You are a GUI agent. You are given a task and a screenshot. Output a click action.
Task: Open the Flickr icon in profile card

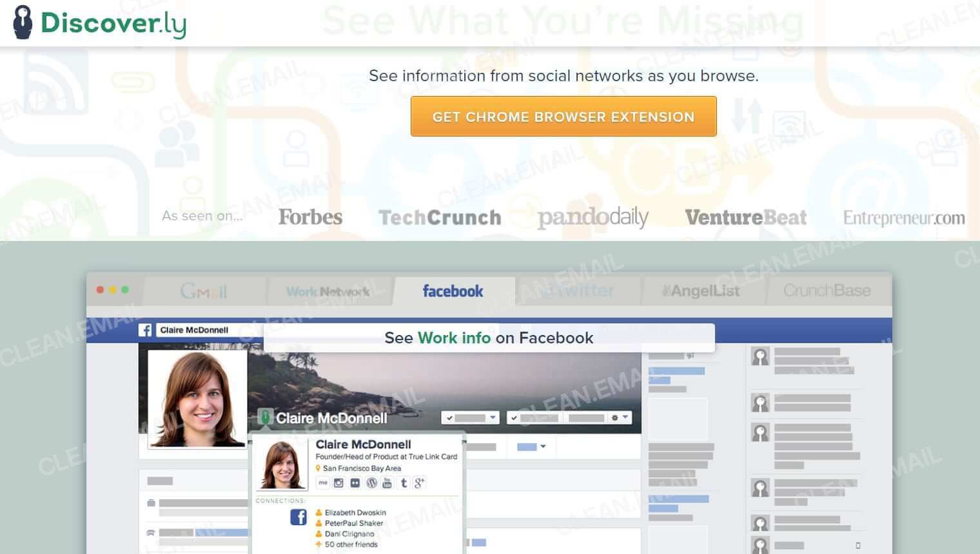coord(355,482)
